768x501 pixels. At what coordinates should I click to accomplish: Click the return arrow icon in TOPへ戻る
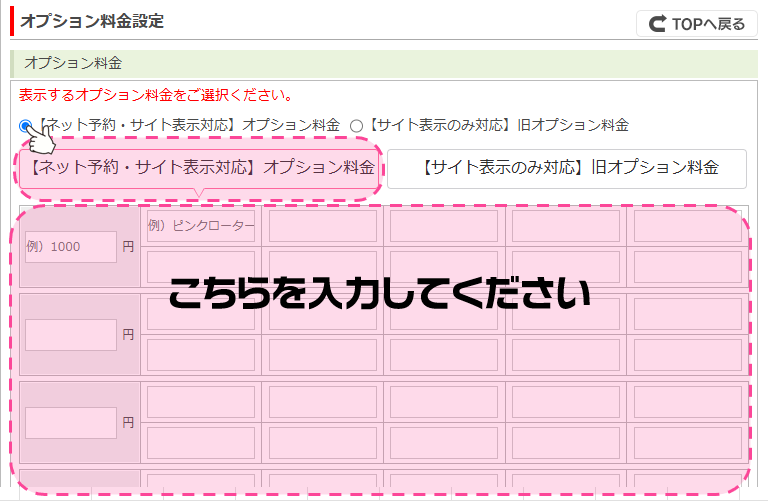coord(658,24)
